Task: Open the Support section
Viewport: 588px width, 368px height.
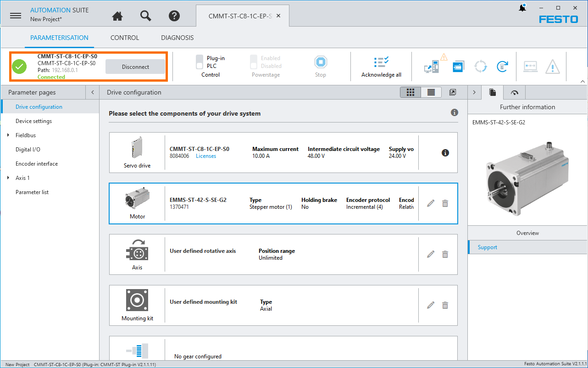Action: click(527, 247)
